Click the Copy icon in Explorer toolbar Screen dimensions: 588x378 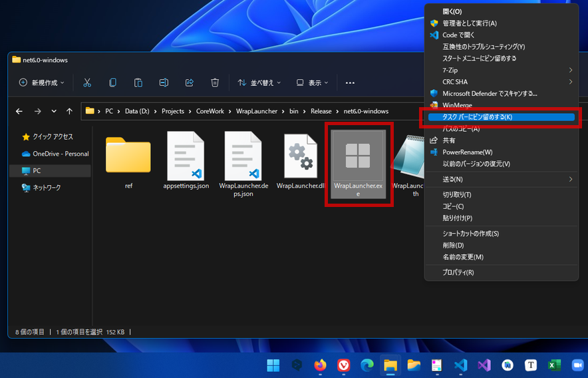click(112, 83)
